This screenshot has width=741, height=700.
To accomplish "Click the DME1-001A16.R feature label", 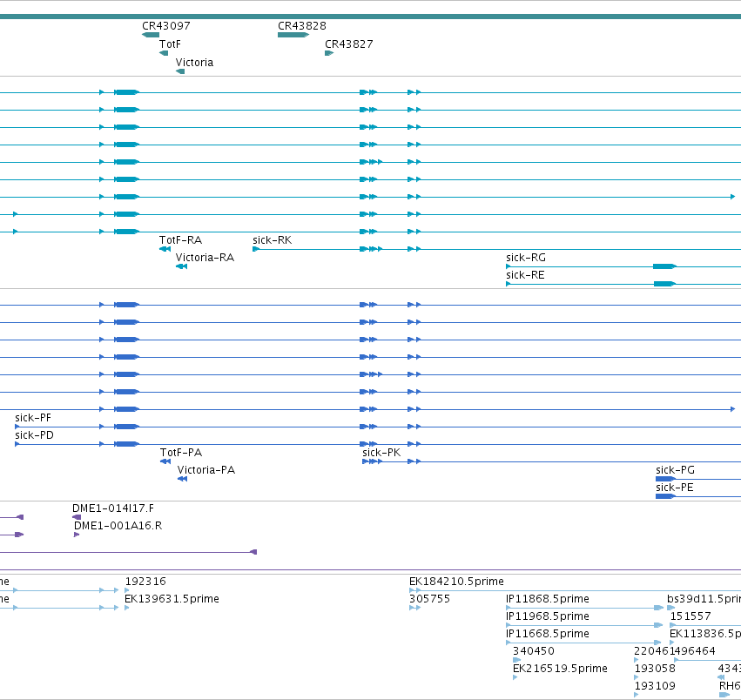I will click(118, 526).
